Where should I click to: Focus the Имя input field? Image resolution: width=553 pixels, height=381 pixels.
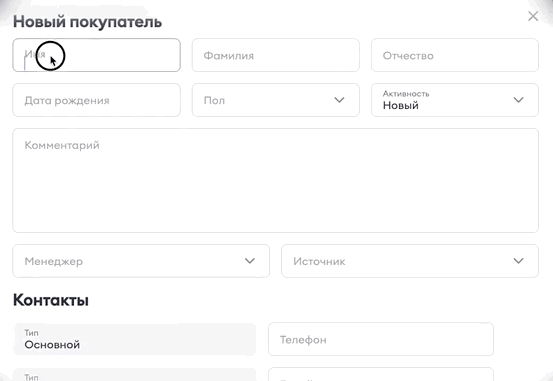pos(96,55)
